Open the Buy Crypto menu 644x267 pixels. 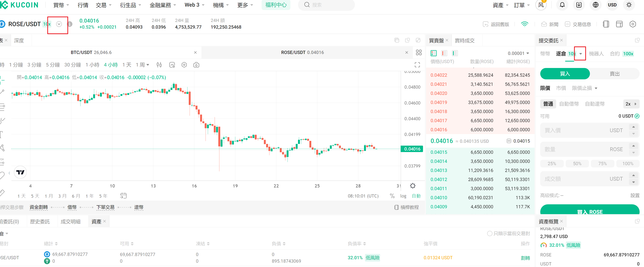(61, 5)
